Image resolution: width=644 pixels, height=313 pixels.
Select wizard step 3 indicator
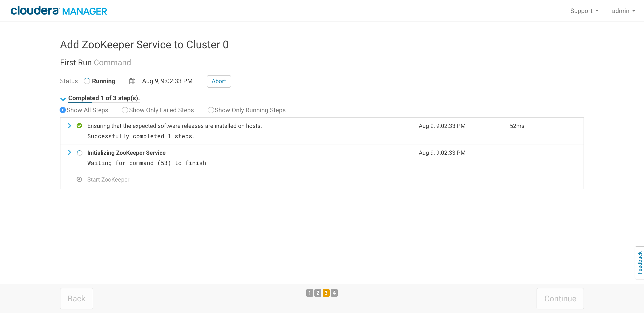pos(326,293)
